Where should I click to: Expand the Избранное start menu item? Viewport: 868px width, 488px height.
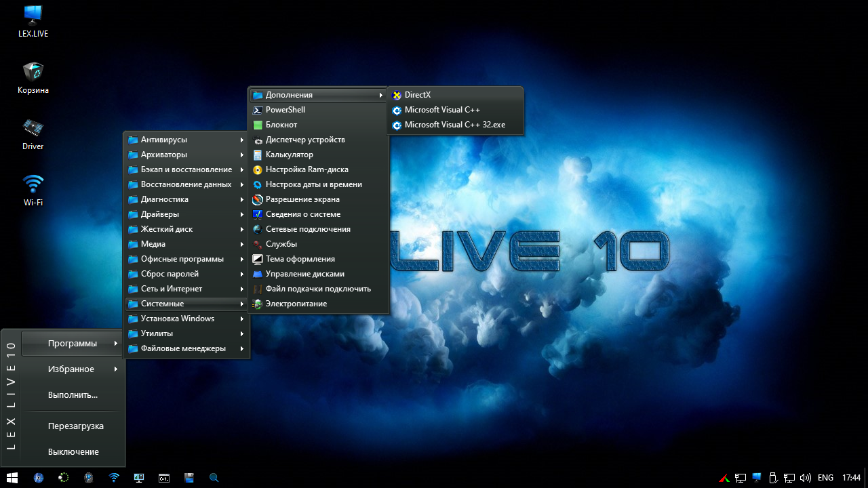pyautogui.click(x=71, y=369)
